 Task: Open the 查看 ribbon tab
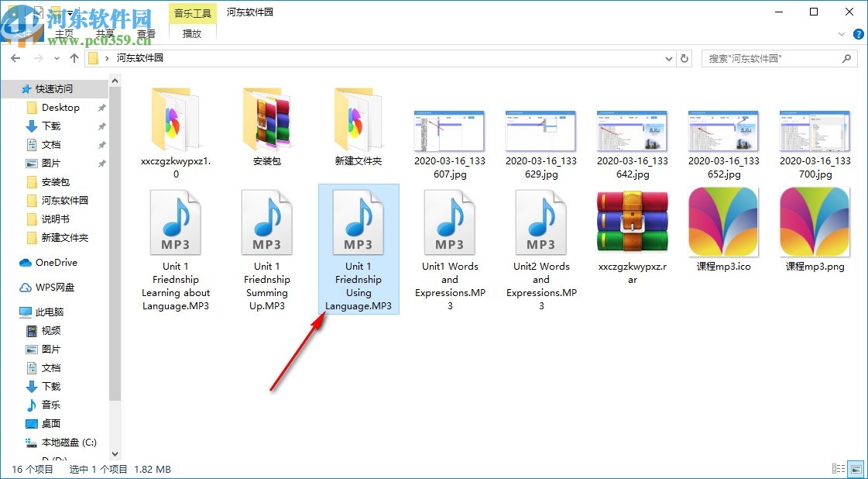(146, 34)
